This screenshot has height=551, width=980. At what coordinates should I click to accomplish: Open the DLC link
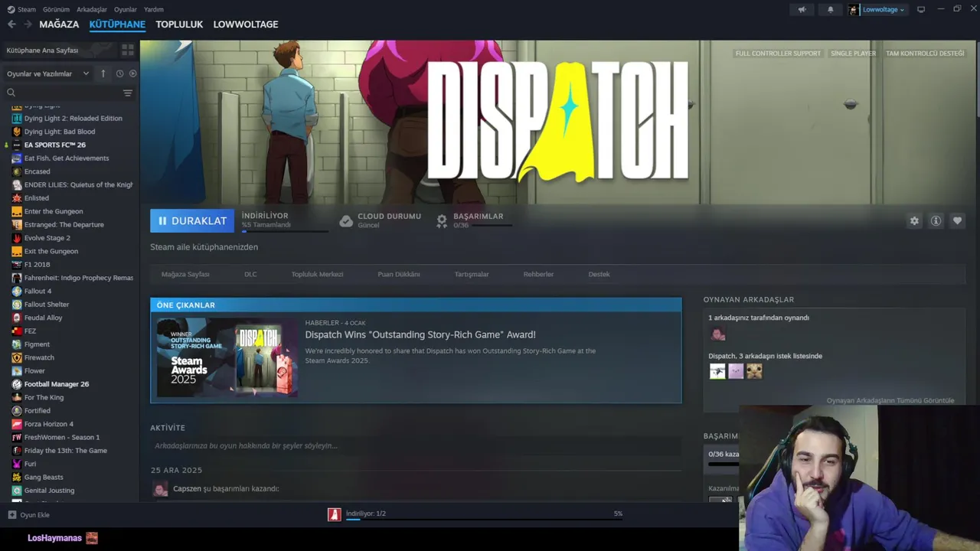(250, 274)
